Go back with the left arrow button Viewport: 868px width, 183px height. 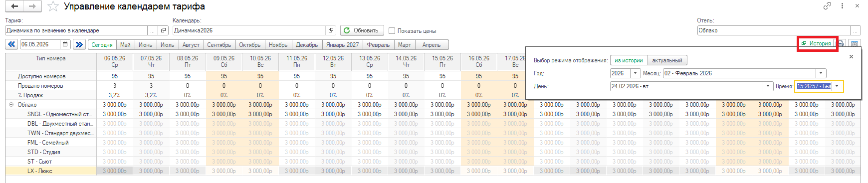pyautogui.click(x=14, y=6)
